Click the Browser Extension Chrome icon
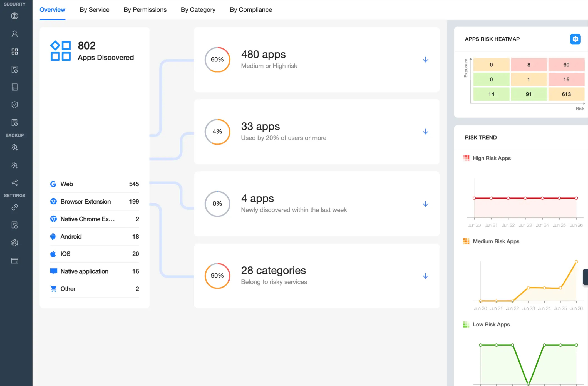This screenshot has width=588, height=386. [x=53, y=201]
